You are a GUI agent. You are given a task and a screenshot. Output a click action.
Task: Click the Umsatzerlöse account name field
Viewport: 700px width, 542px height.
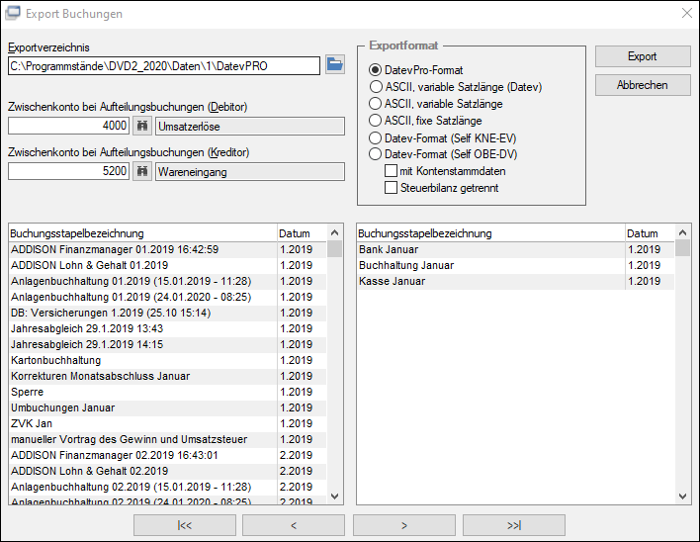pyautogui.click(x=250, y=126)
